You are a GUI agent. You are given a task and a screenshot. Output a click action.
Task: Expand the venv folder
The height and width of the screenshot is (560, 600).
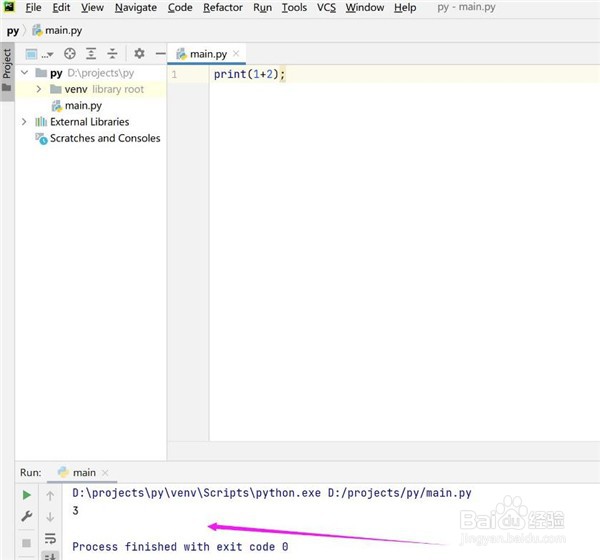(39, 89)
